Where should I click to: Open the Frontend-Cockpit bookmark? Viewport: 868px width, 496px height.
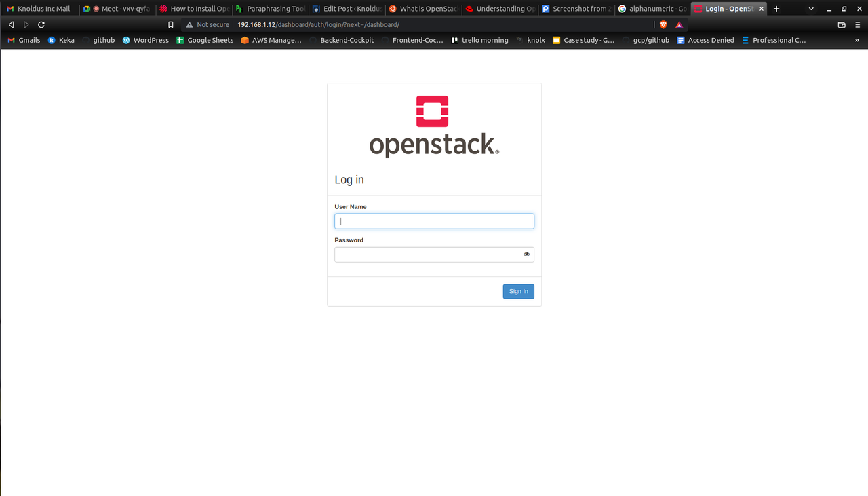click(x=412, y=40)
